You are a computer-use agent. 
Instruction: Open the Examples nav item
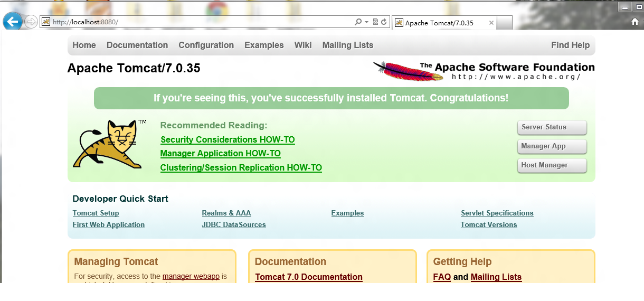point(264,45)
